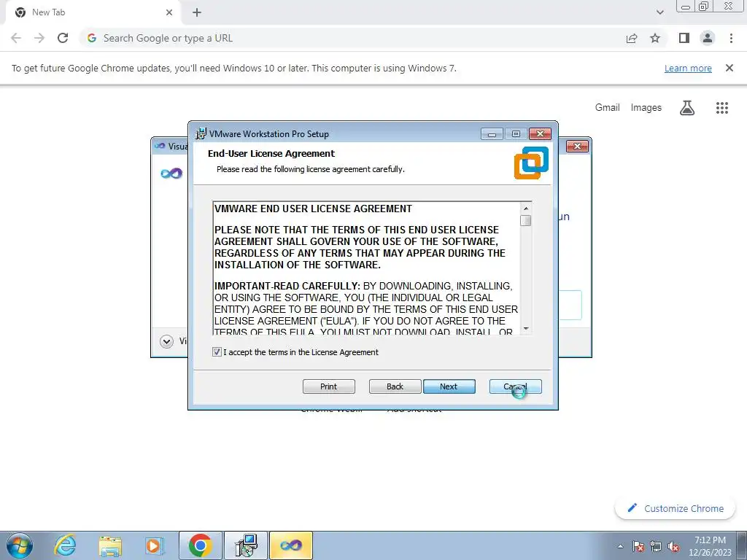Print the VMware license agreement
The image size is (747, 560).
point(328,386)
